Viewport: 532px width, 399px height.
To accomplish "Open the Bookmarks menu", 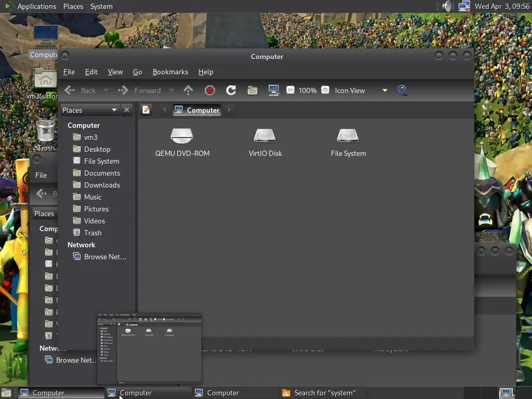I will coord(170,72).
